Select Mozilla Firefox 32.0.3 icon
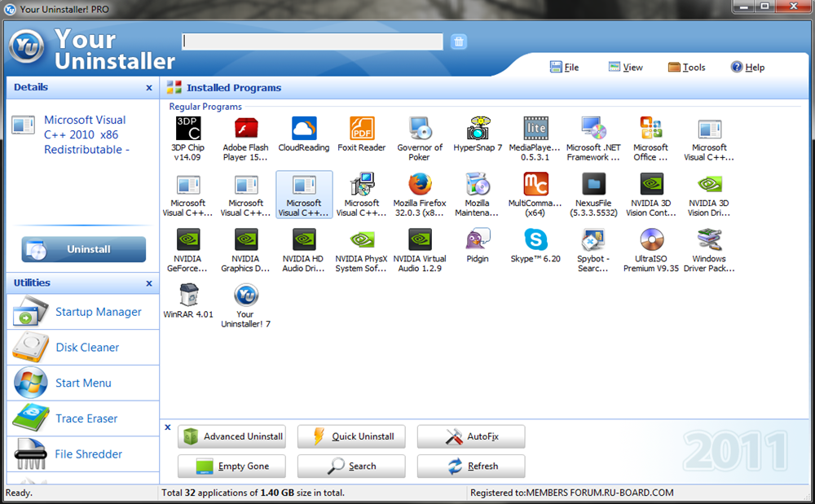 [420, 184]
